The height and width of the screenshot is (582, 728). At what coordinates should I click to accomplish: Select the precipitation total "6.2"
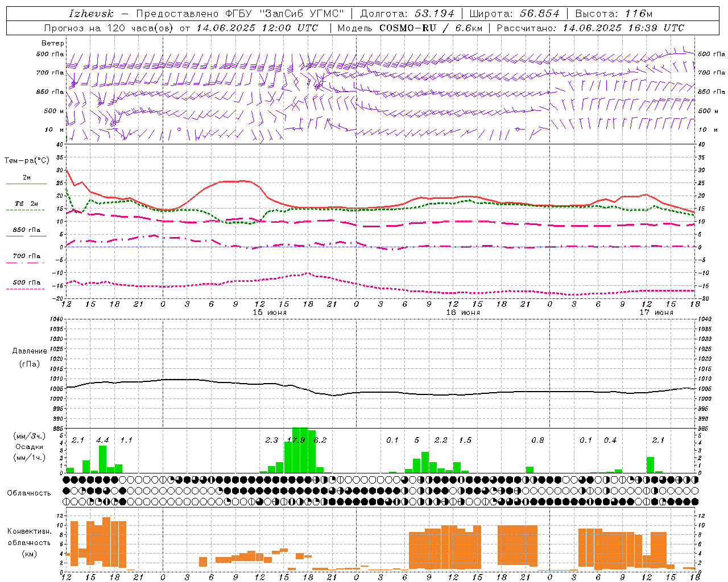tap(320, 440)
